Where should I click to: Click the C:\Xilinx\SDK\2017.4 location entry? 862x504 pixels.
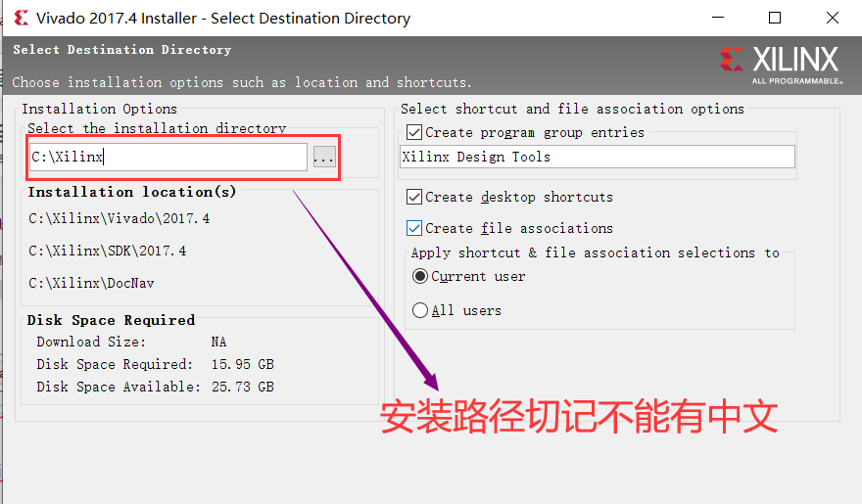pos(108,252)
